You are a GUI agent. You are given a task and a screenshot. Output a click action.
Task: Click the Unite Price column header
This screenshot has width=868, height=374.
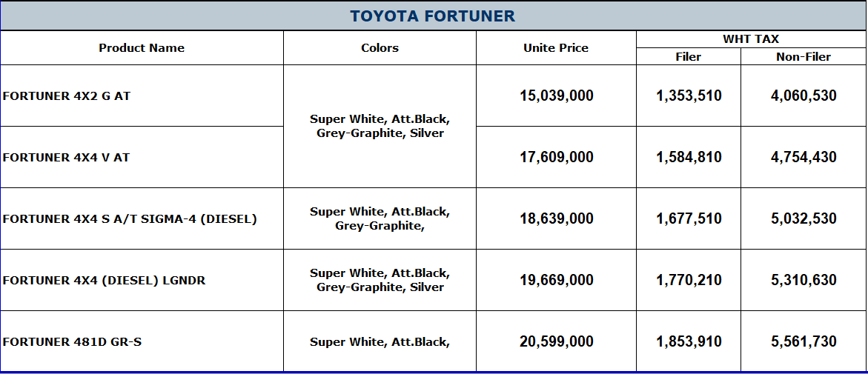click(556, 47)
